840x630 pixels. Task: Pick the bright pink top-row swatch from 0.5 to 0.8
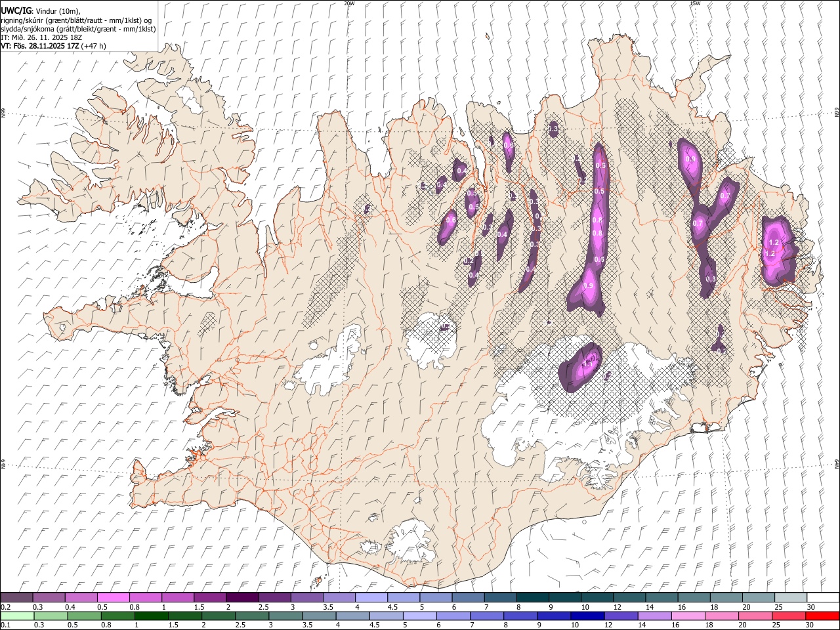pyautogui.click(x=113, y=598)
